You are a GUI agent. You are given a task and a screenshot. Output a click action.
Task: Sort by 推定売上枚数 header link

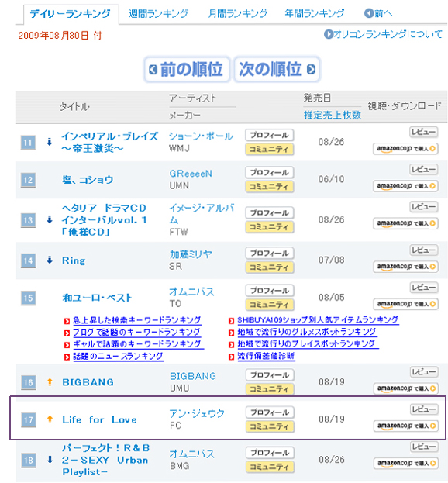[x=333, y=115]
